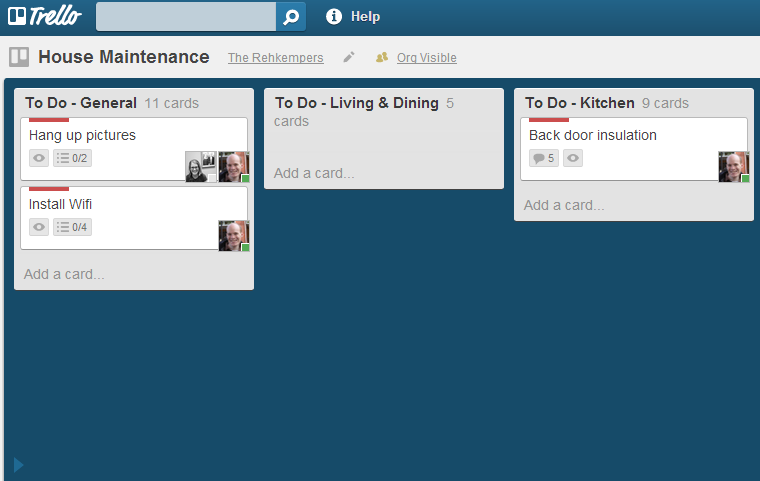The width and height of the screenshot is (760, 481).
Task: Open the 5 comments badge on Back door insulation
Action: click(x=544, y=158)
